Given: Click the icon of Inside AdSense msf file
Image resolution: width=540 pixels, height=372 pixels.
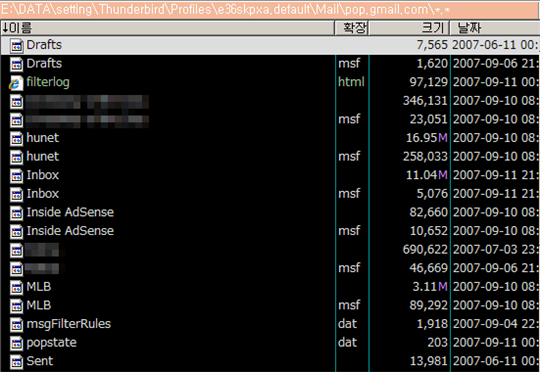Looking at the screenshot, I should coord(16,231).
